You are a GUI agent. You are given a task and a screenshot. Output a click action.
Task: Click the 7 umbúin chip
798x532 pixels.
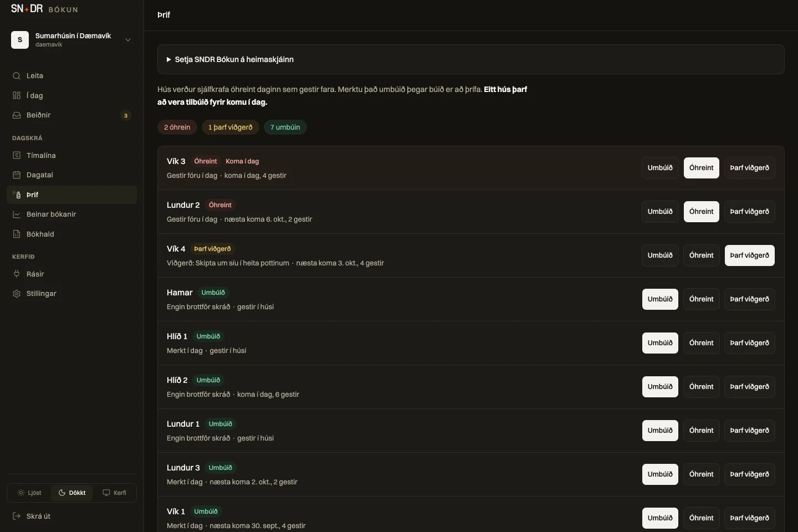[285, 127]
